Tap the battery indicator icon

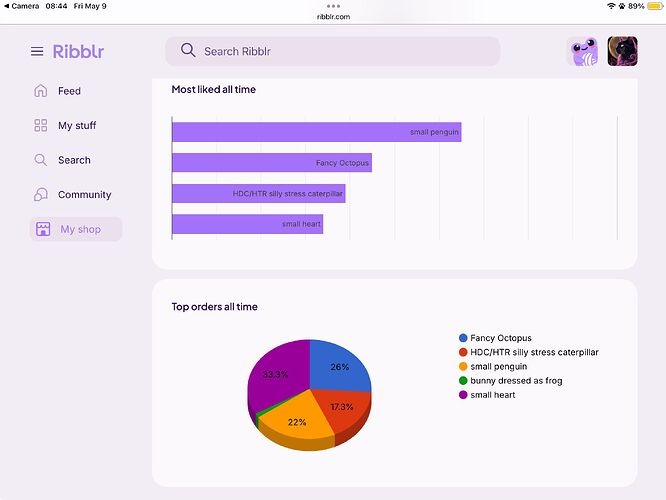coord(655,6)
